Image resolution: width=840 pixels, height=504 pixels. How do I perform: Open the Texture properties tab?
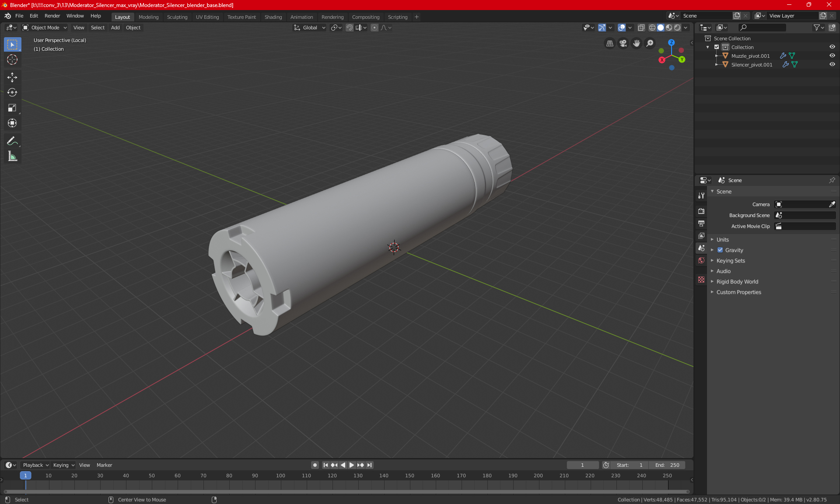pyautogui.click(x=701, y=280)
